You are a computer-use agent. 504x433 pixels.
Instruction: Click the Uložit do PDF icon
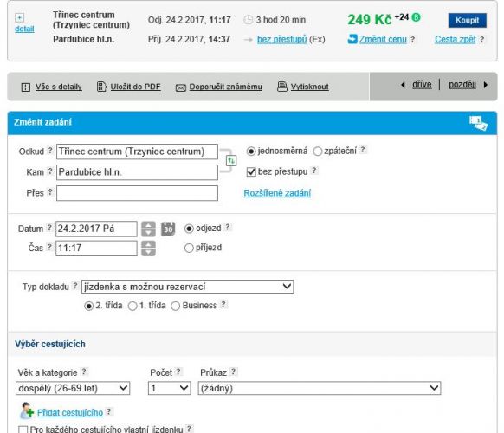coord(101,87)
